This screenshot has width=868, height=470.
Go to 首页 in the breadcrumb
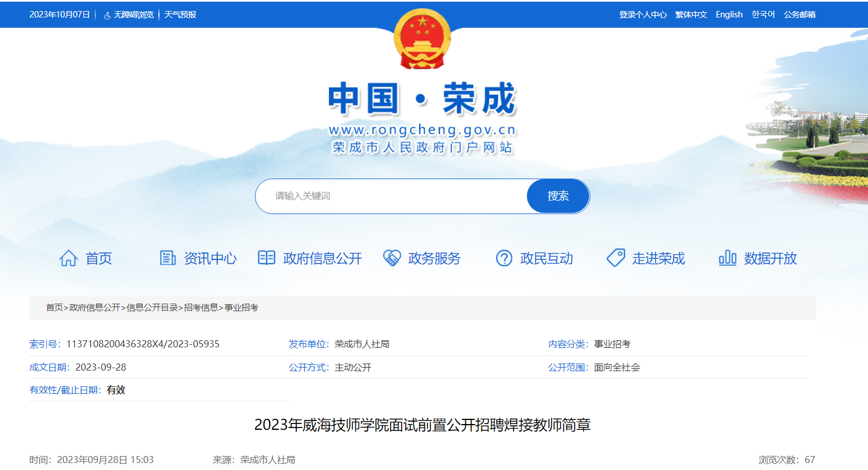pyautogui.click(x=55, y=308)
